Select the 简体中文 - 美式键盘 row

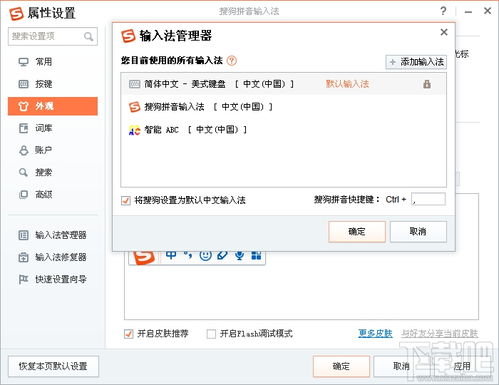coord(283,84)
